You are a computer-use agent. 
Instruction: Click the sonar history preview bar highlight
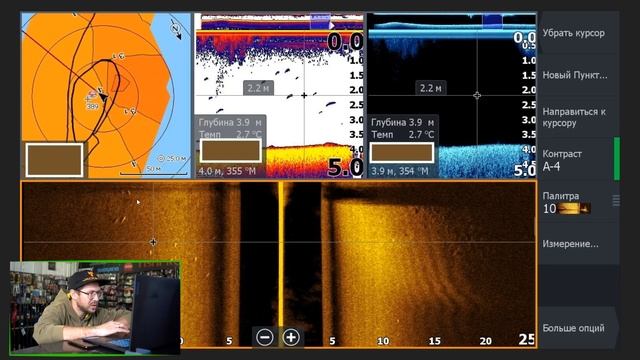(320, 21)
